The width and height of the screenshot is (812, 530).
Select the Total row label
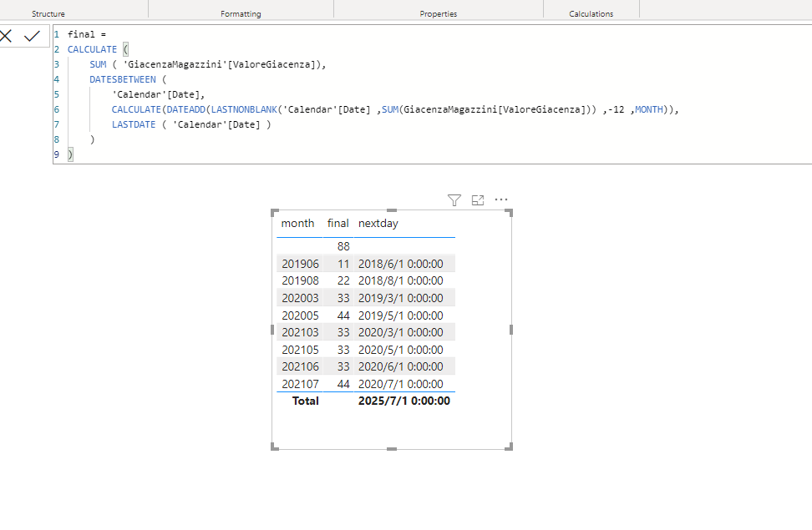pyautogui.click(x=306, y=401)
